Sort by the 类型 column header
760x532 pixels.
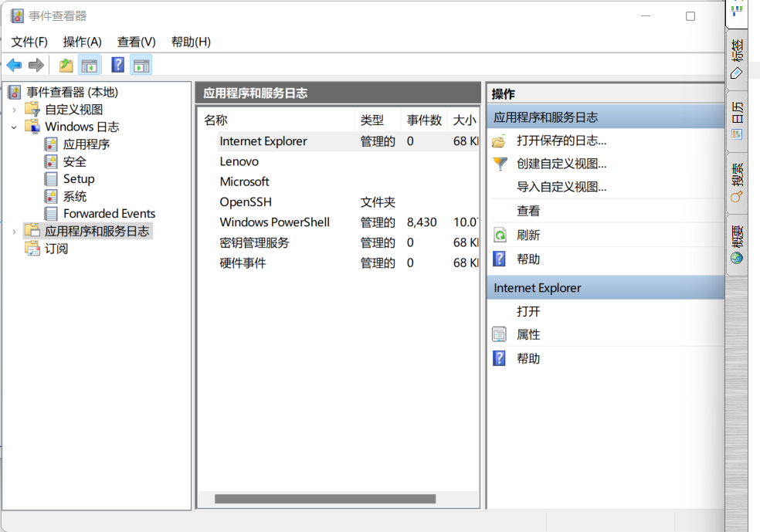pos(378,120)
